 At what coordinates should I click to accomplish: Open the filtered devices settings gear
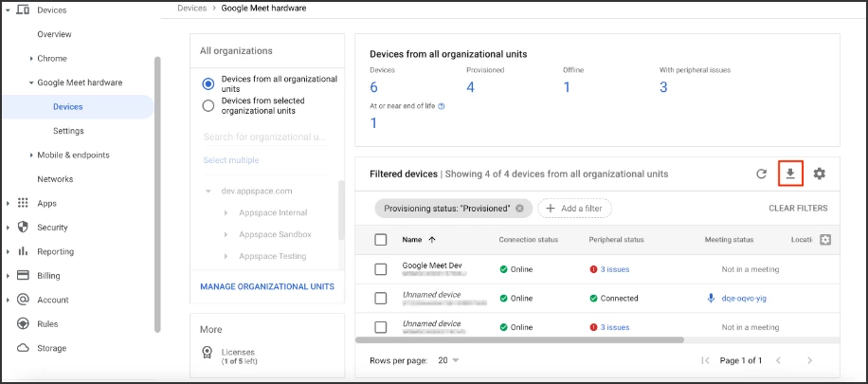click(820, 174)
